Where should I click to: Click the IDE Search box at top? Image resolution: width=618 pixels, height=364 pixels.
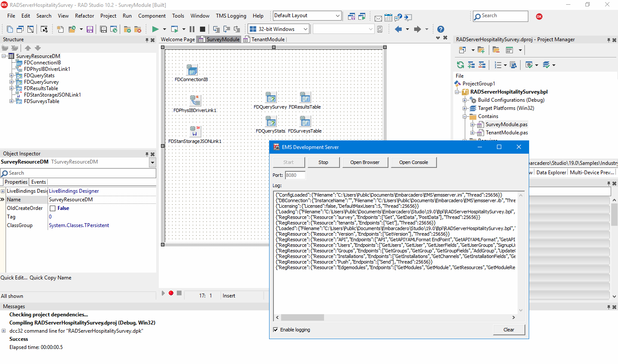[x=500, y=16]
